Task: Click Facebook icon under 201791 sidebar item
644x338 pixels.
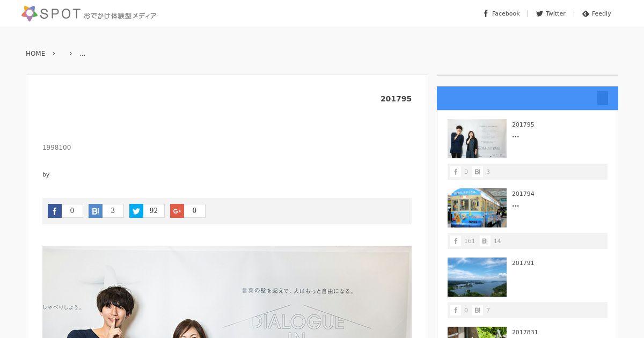Action: tap(456, 310)
